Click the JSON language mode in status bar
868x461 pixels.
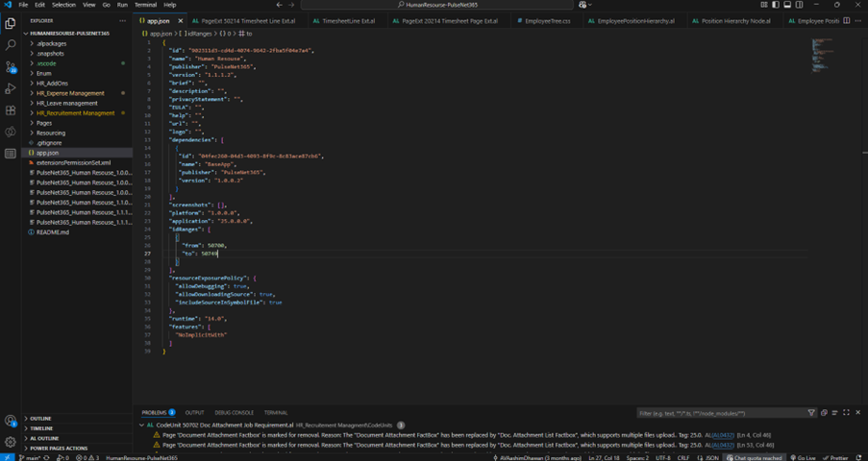pos(708,458)
